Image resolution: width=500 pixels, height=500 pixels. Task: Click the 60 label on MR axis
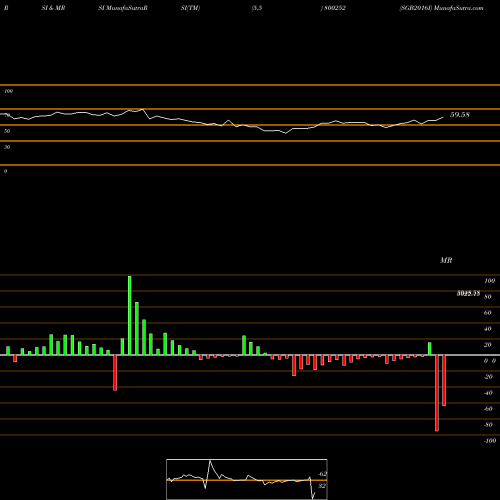(x=487, y=313)
